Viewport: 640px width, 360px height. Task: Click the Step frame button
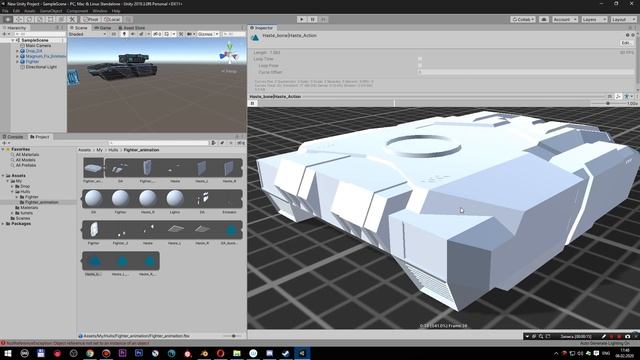point(323,19)
